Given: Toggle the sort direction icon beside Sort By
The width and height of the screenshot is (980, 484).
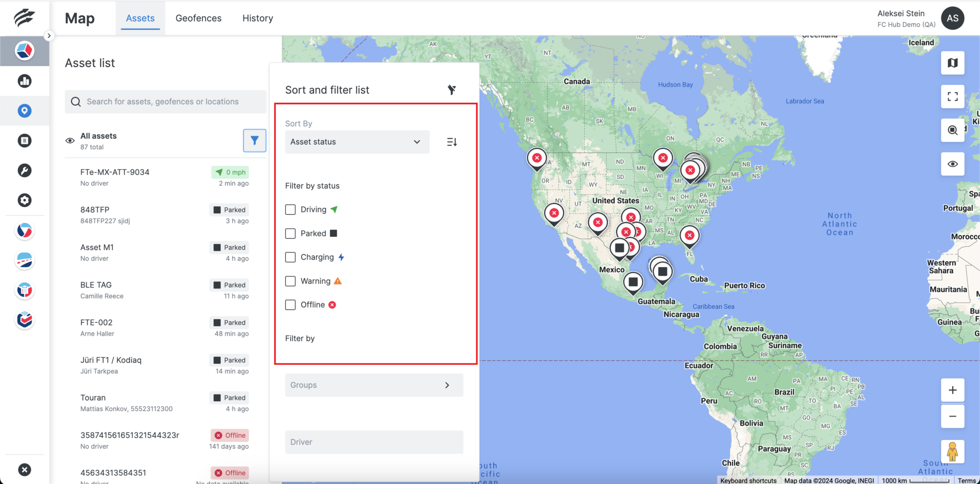Looking at the screenshot, I should [x=452, y=142].
